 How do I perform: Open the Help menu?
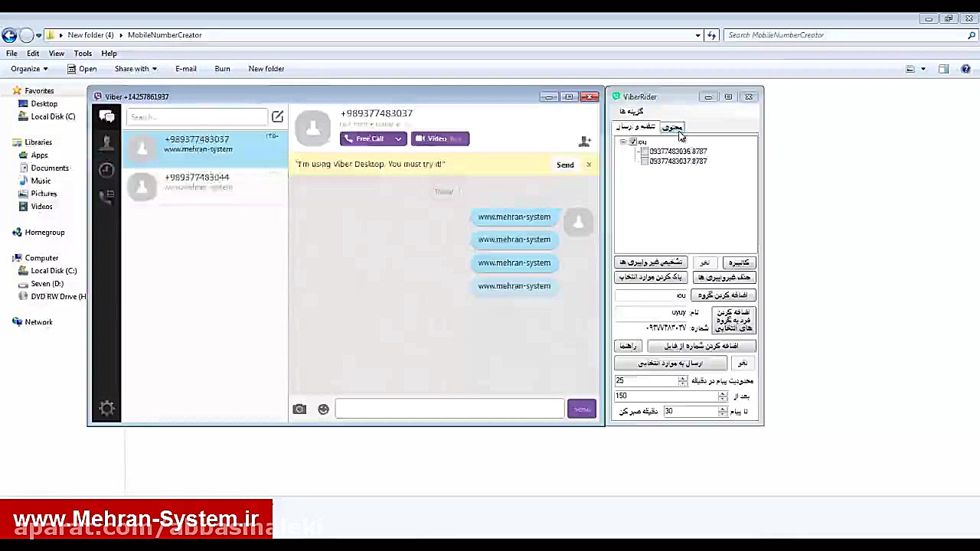(109, 54)
